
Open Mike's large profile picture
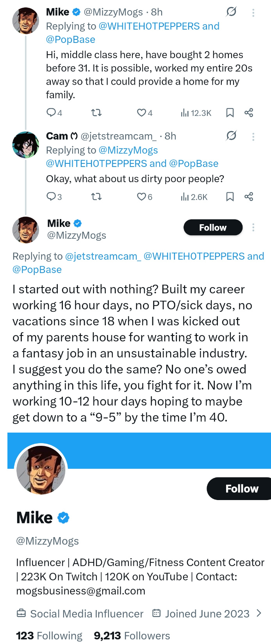[41, 470]
